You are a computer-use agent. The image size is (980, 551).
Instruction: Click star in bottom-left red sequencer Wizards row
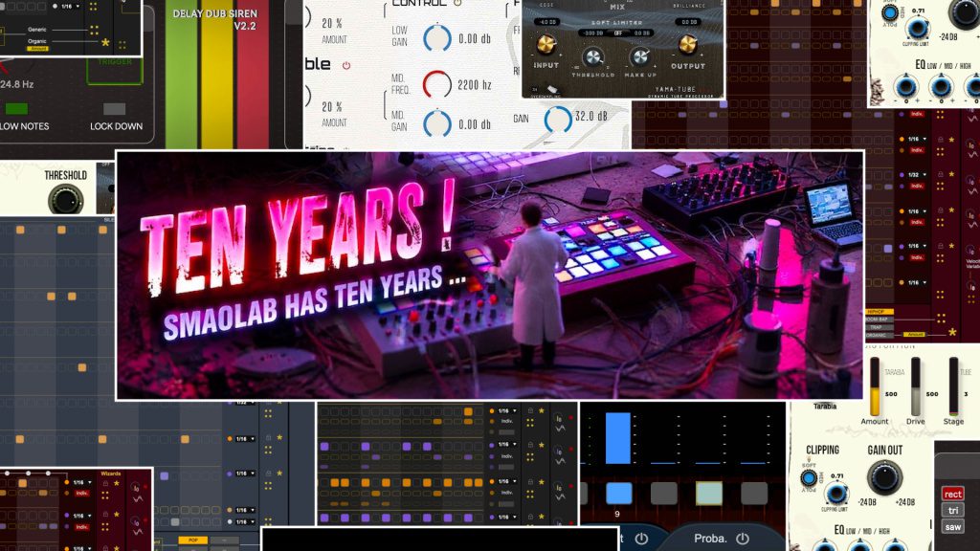click(116, 483)
